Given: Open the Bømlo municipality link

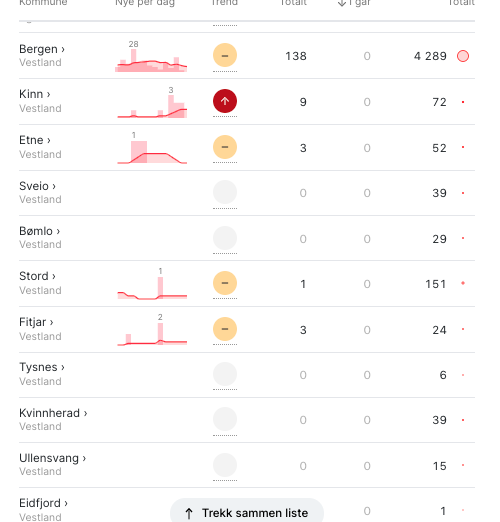Looking at the screenshot, I should pos(39,231).
